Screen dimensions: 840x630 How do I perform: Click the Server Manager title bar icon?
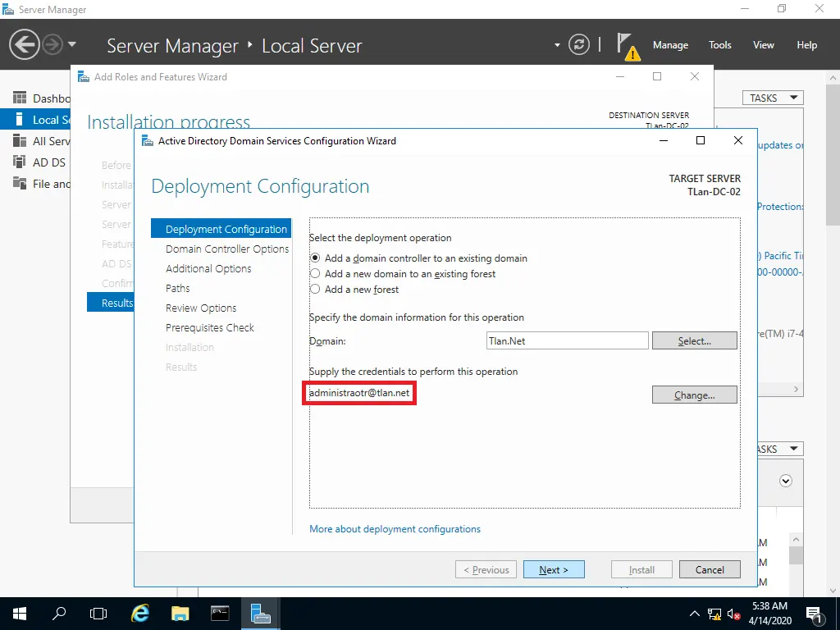tap(8, 9)
